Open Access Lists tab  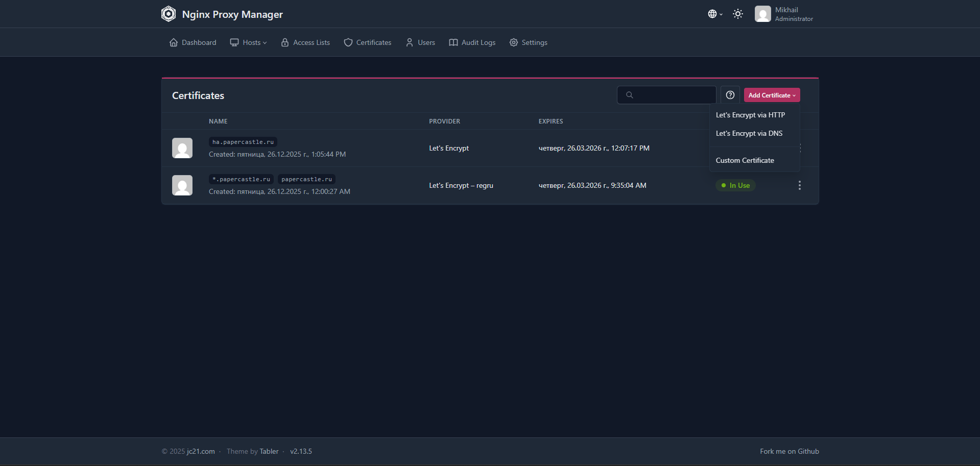[x=305, y=42]
